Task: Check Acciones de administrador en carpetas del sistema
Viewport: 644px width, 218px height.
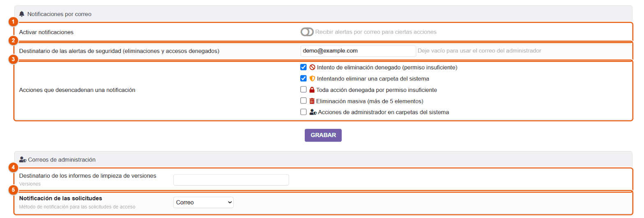Action: tap(304, 112)
